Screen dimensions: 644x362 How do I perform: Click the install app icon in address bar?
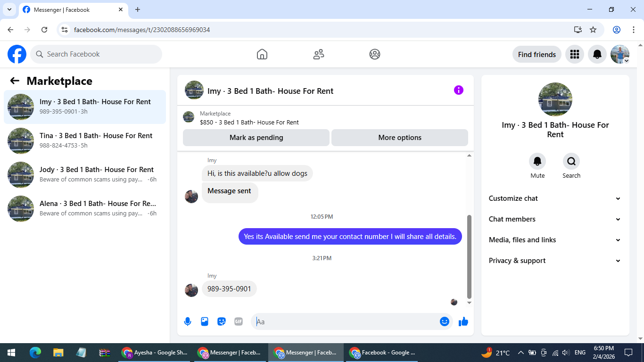pyautogui.click(x=578, y=30)
